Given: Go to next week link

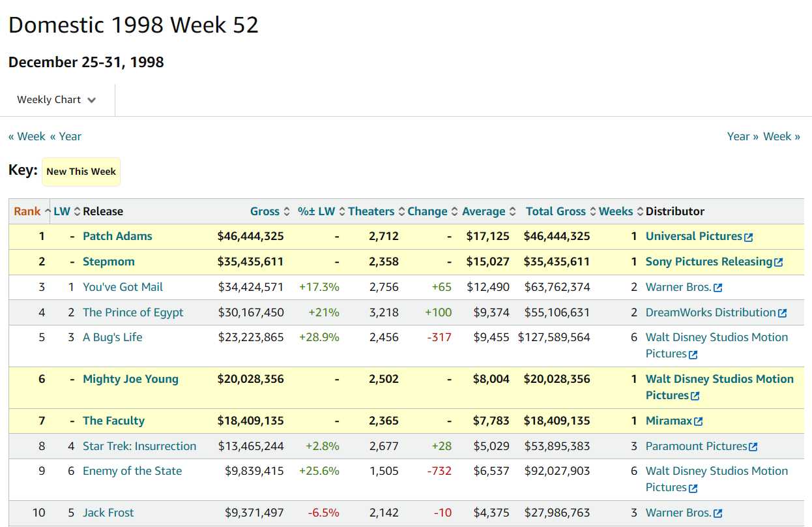Looking at the screenshot, I should pyautogui.click(x=781, y=136).
